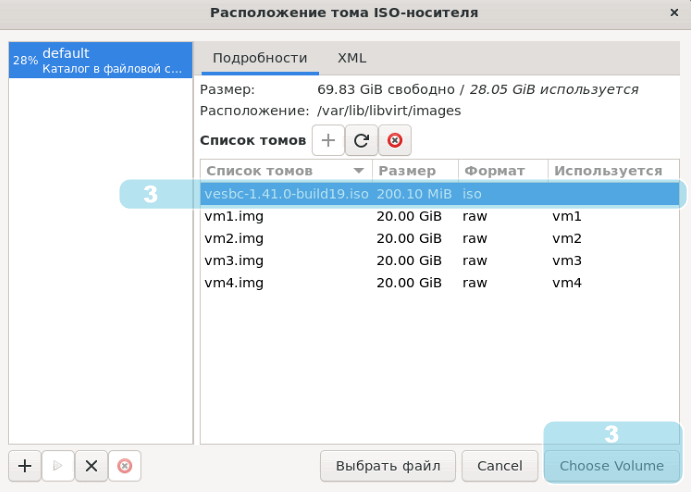691x492 pixels.
Task: Close the ISO volume location dialog
Action: click(672, 13)
